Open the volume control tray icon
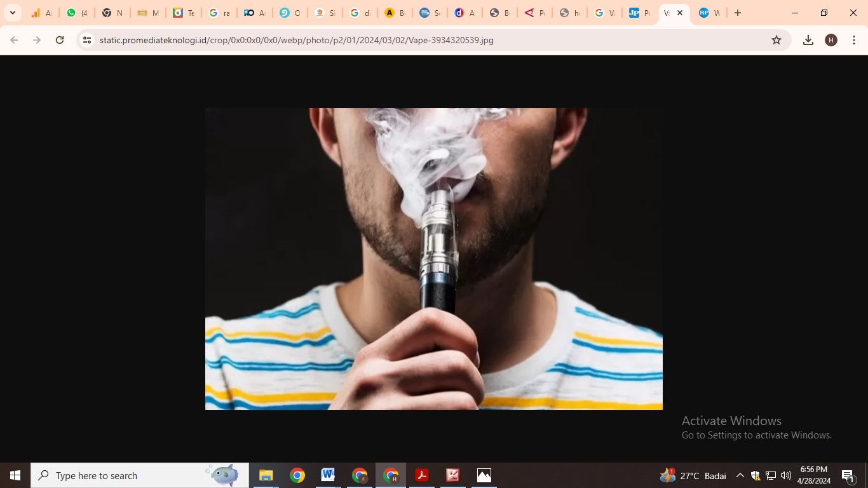 click(786, 475)
